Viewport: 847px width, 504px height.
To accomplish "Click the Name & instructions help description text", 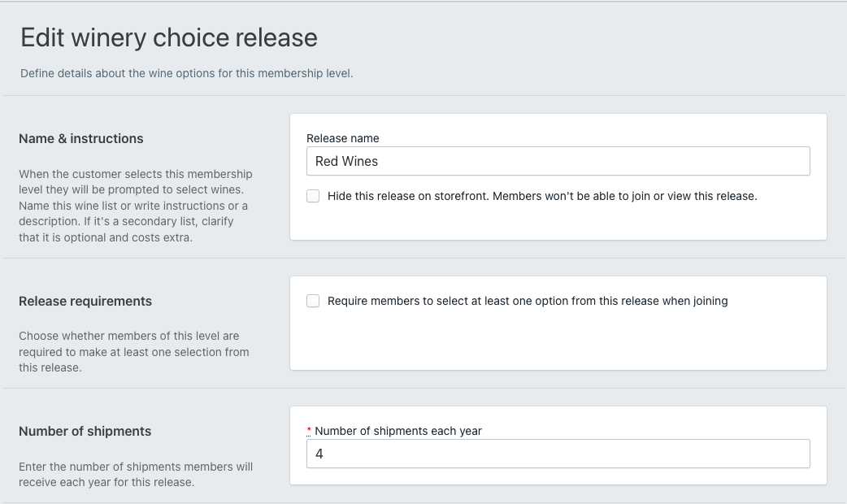I will 136,206.
